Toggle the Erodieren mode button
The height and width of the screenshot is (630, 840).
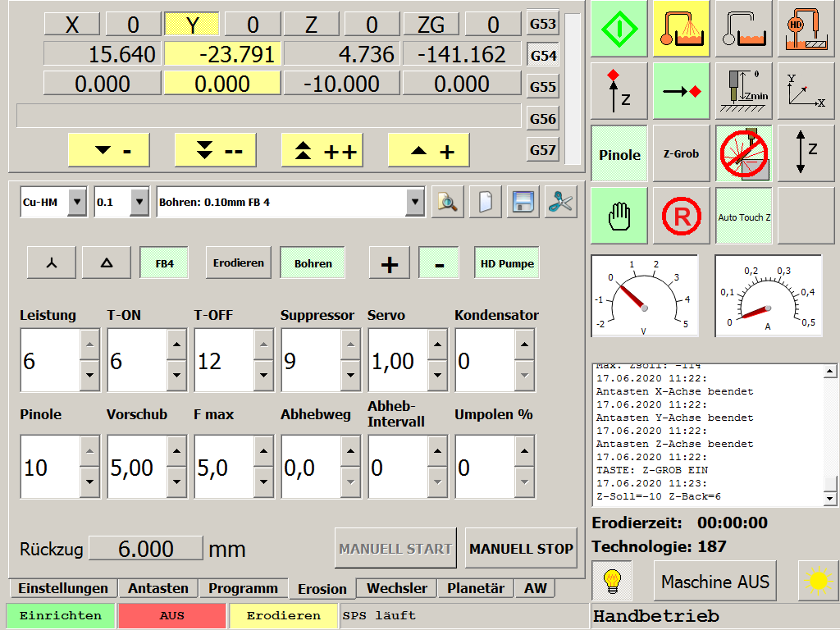click(x=239, y=263)
